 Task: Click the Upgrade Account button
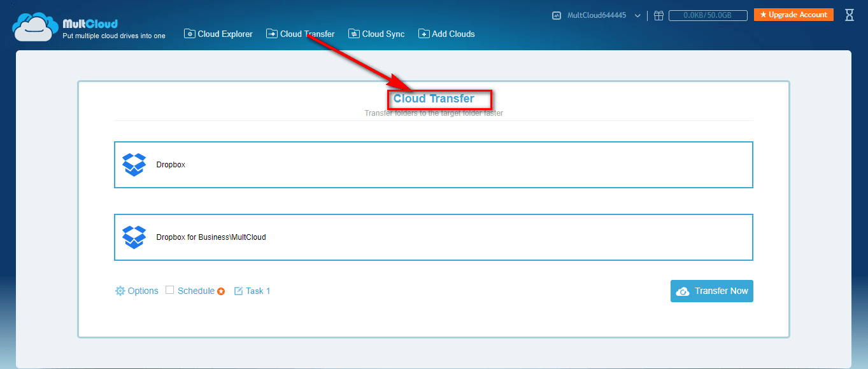(x=793, y=15)
